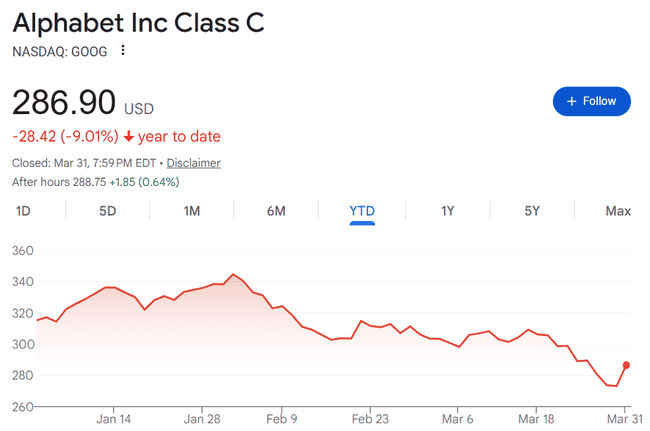The width and height of the screenshot is (650, 431).
Task: Click the Mar 18 axis label
Action: tap(535, 419)
